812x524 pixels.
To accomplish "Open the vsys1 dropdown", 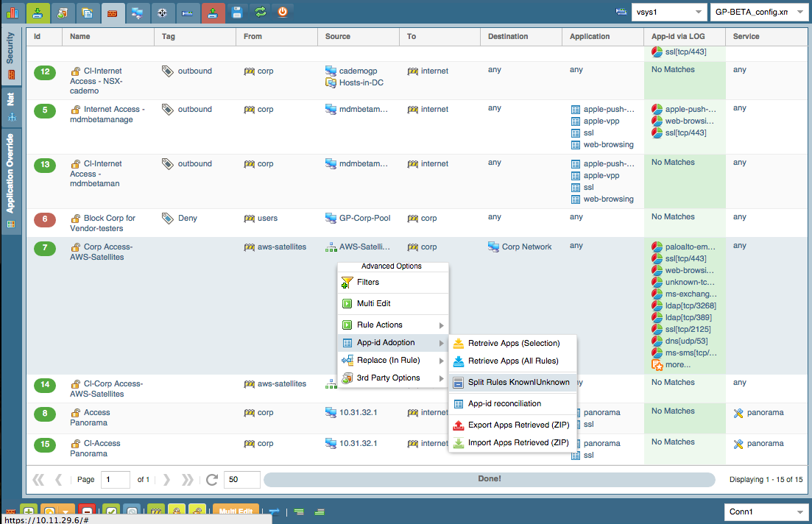I will point(668,12).
